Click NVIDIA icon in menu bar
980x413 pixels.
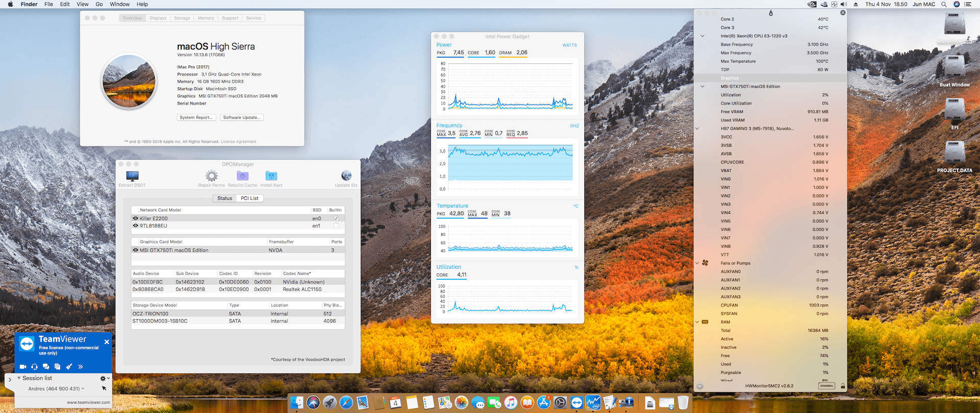coord(812,4)
